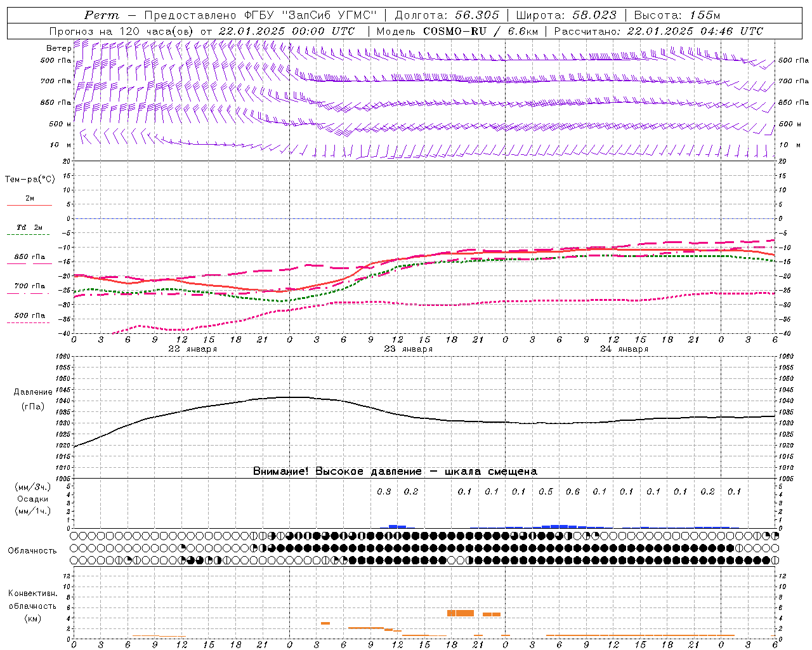
Task: Select the text "Предоставлено ФГБУ ЗапСиб УГМС"
Action: 261,15
